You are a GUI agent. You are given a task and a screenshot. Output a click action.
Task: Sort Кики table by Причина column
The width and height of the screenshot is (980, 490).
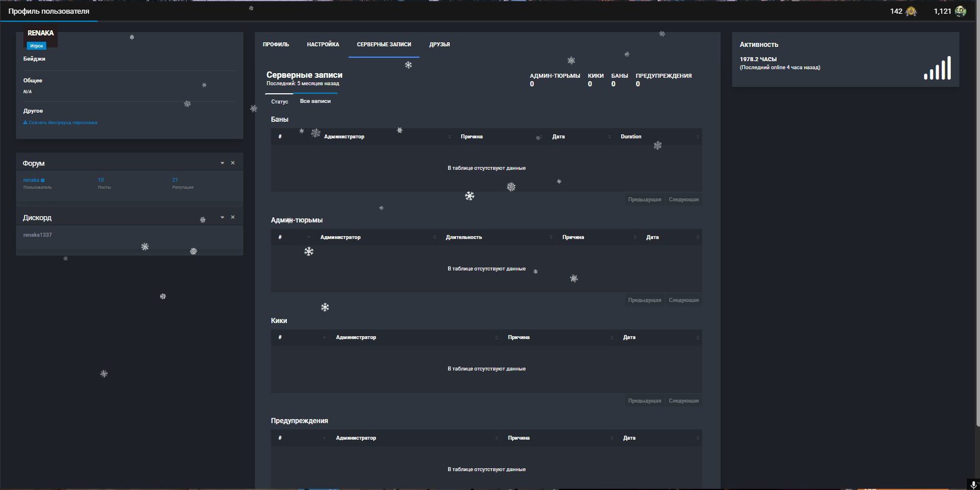[x=559, y=337]
